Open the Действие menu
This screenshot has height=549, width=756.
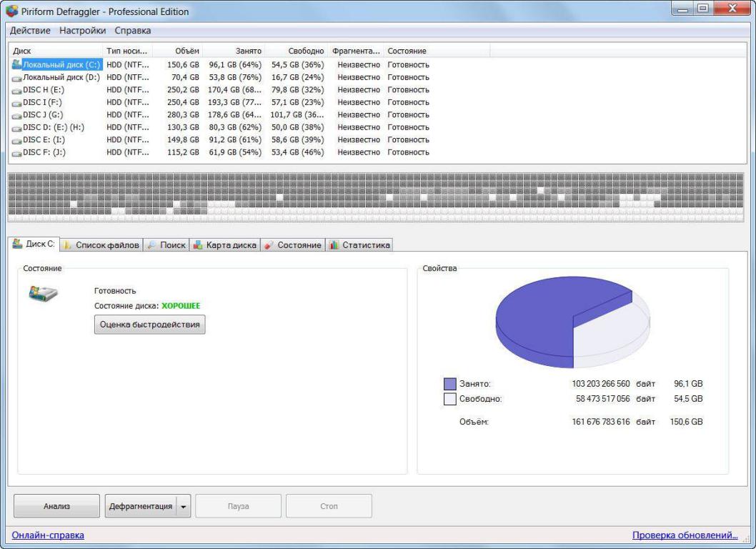coord(31,31)
